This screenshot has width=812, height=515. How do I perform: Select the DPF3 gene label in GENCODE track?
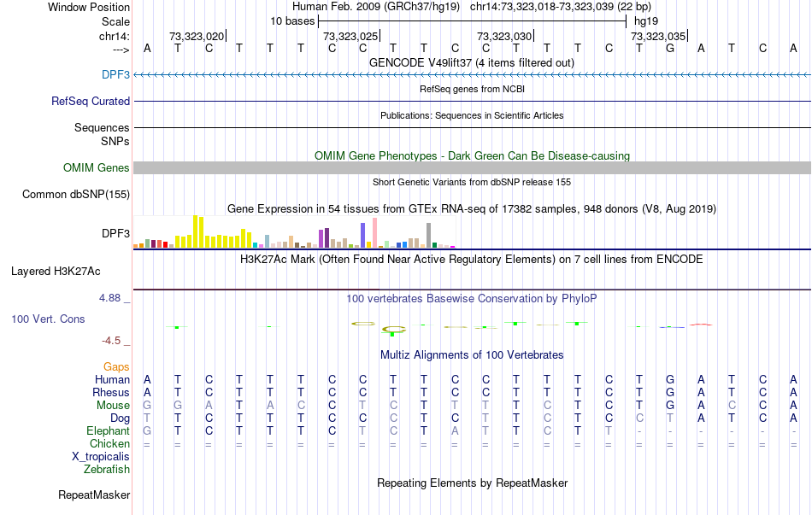[115, 74]
